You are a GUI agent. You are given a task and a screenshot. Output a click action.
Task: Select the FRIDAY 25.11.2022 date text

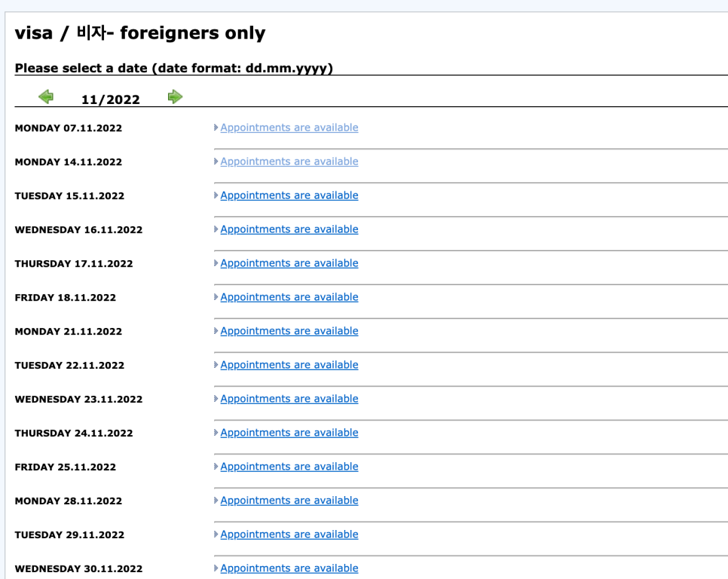point(66,467)
